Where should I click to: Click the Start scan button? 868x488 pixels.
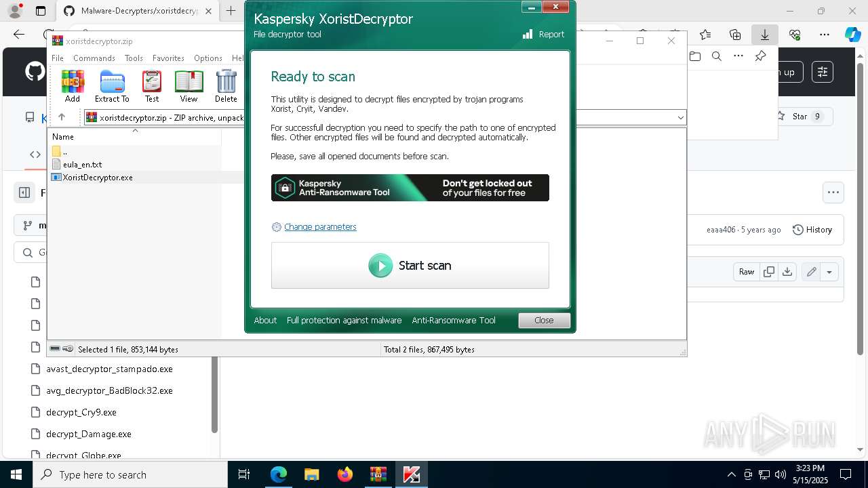[x=410, y=266]
